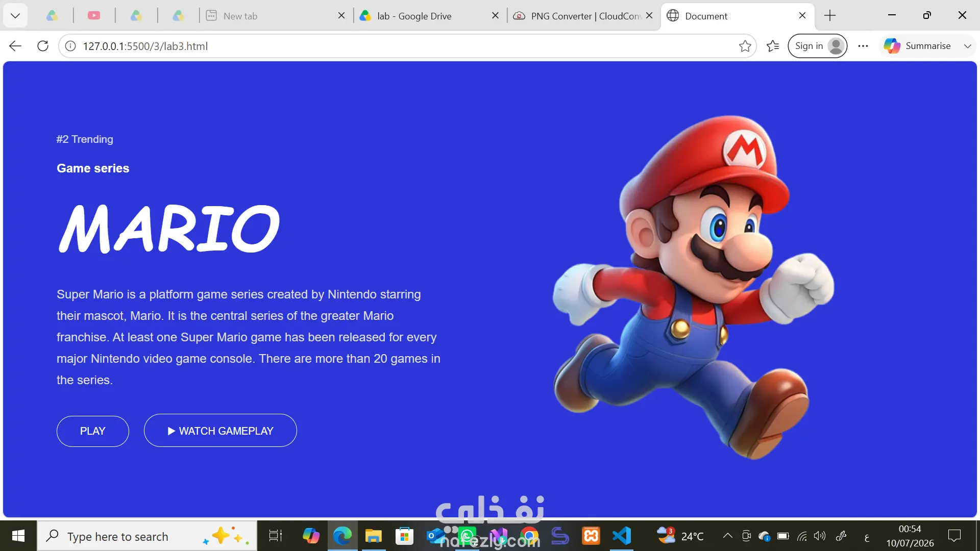Open Task View from the taskbar
The image size is (980, 551).
[276, 536]
